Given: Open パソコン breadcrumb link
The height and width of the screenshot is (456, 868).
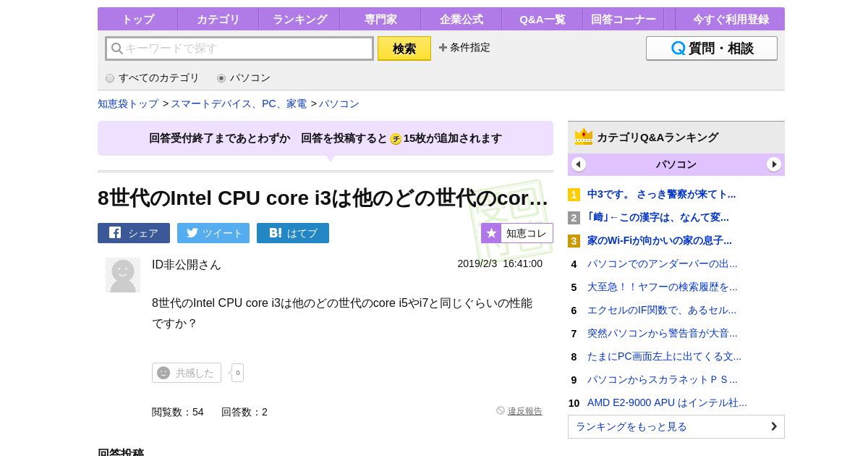Looking at the screenshot, I should point(339,104).
